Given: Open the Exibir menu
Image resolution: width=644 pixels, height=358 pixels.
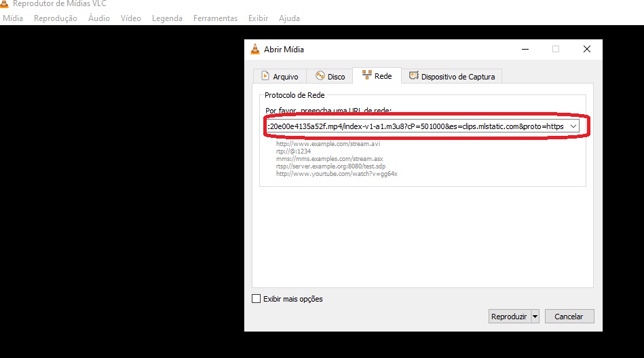Looking at the screenshot, I should [258, 18].
